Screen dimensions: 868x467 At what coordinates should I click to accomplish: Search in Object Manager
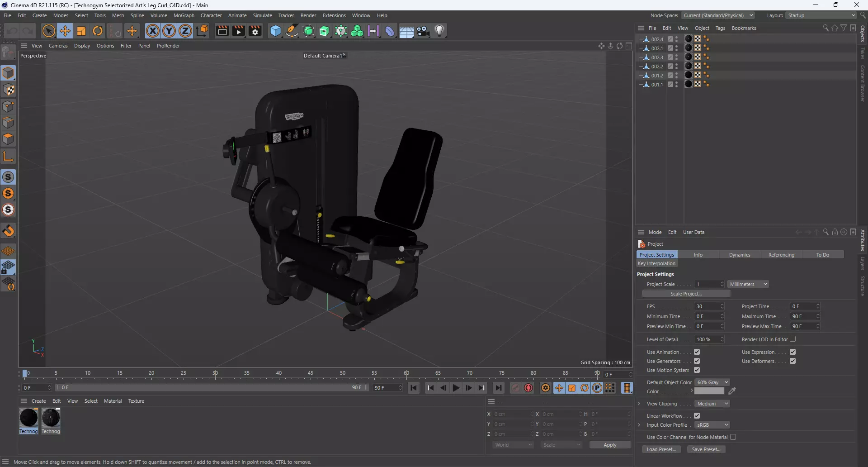pyautogui.click(x=826, y=28)
